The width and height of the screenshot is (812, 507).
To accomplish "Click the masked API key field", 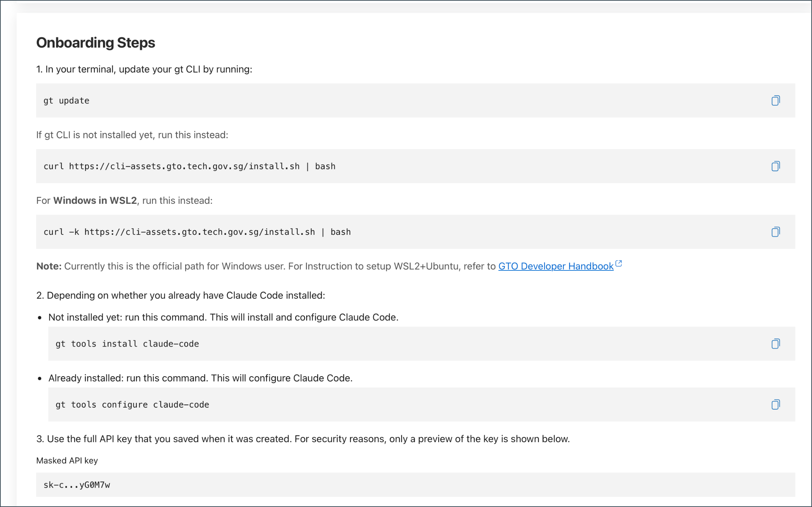I will pyautogui.click(x=416, y=485).
